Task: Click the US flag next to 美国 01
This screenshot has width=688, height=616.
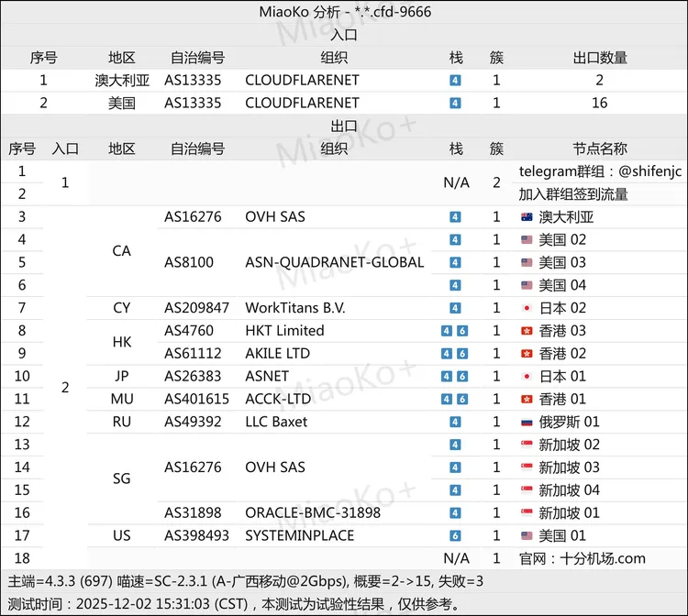Action: pos(526,535)
